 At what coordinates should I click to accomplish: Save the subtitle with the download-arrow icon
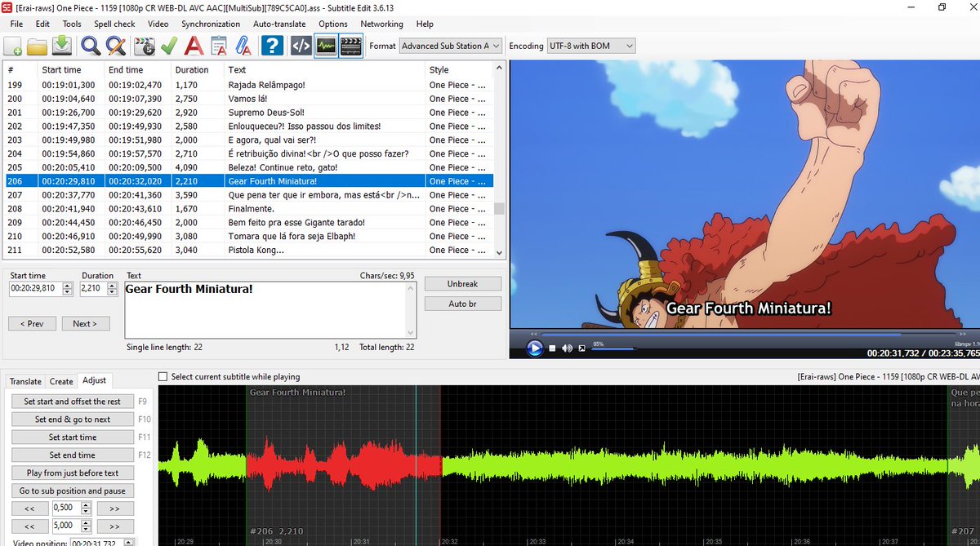(63, 47)
